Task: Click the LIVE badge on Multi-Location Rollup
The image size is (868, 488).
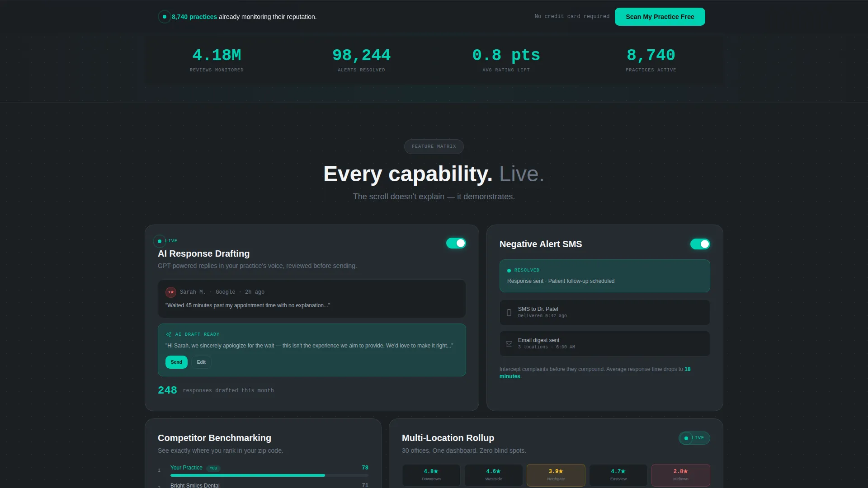Action: [694, 438]
